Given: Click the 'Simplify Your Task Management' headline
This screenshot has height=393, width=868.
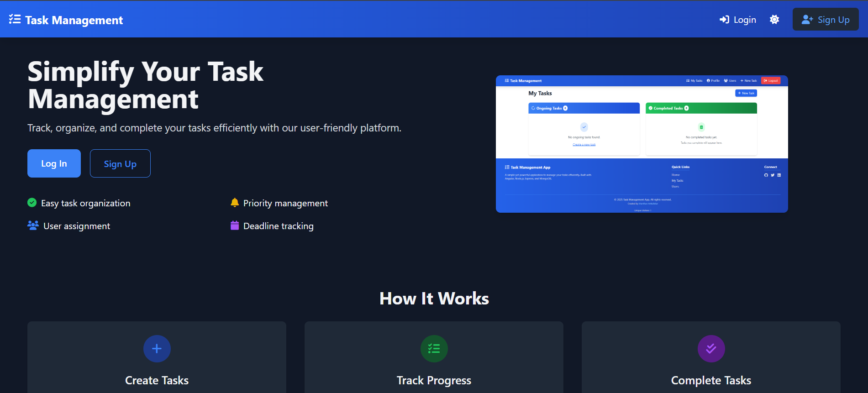Looking at the screenshot, I should pyautogui.click(x=146, y=85).
